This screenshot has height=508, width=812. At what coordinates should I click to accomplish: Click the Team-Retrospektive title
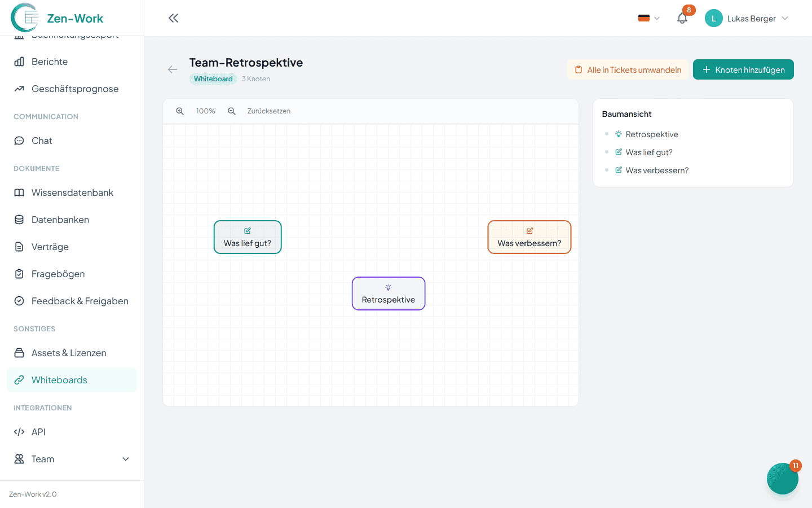coord(246,63)
